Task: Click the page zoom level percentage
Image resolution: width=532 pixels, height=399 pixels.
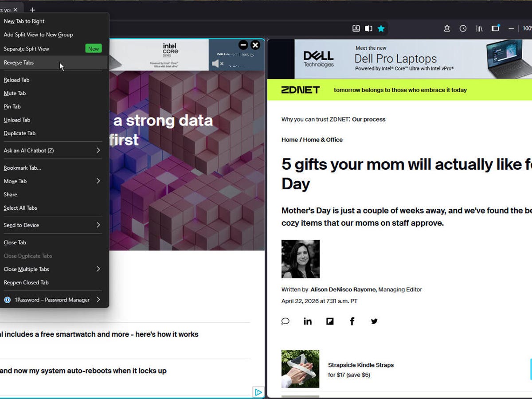Action: pyautogui.click(x=527, y=28)
